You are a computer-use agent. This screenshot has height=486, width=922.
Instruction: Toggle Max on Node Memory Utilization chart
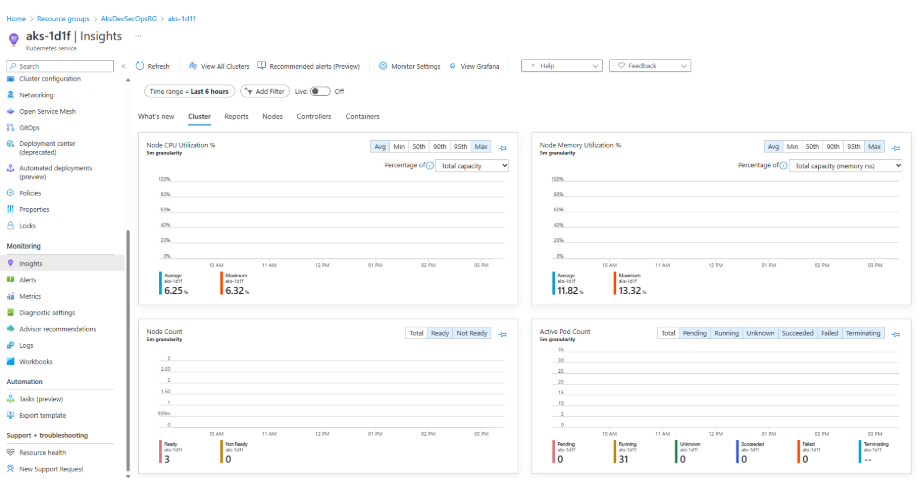[x=874, y=146]
